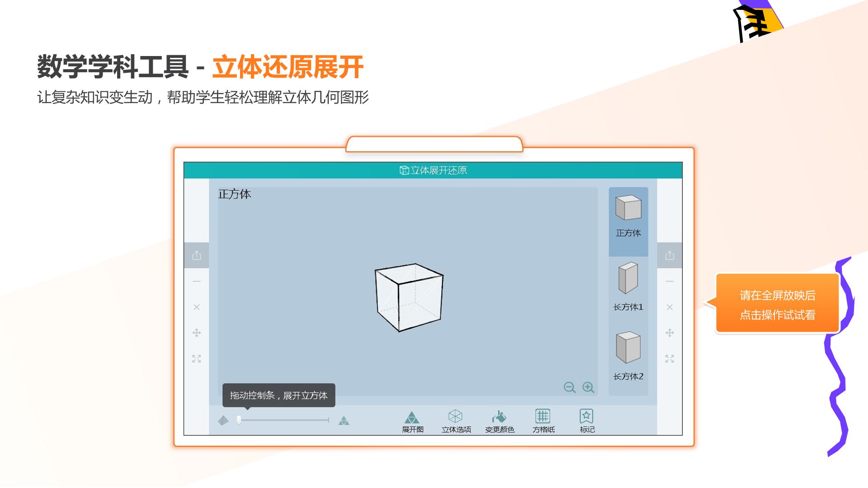The width and height of the screenshot is (868, 488).
Task: Select the 正方体 cube thumbnail
Action: pyautogui.click(x=628, y=221)
